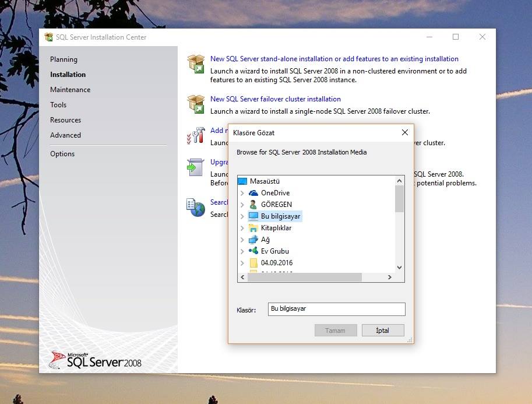Click the Add node tools icon
Image resolution: width=532 pixels, height=404 pixels.
[x=196, y=135]
